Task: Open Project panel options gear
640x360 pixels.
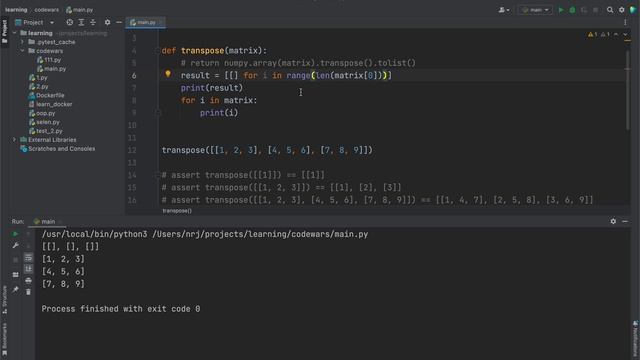Action: 107,22
